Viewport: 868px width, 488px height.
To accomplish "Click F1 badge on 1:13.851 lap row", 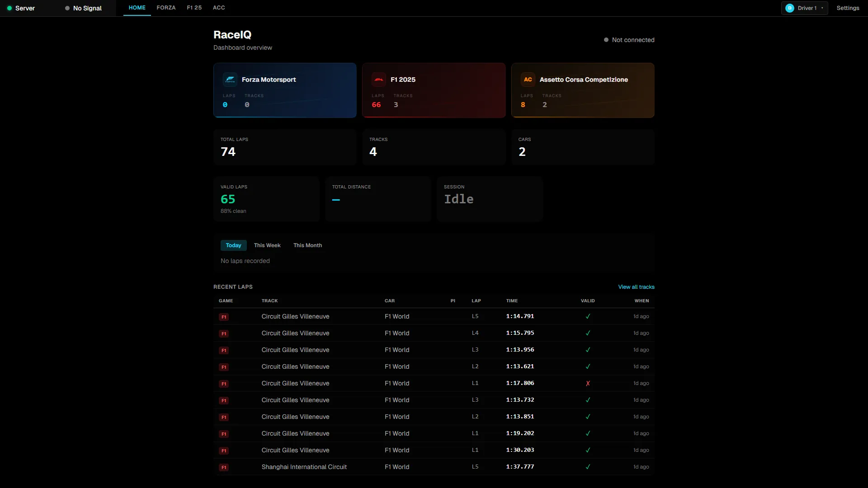I will pos(224,417).
